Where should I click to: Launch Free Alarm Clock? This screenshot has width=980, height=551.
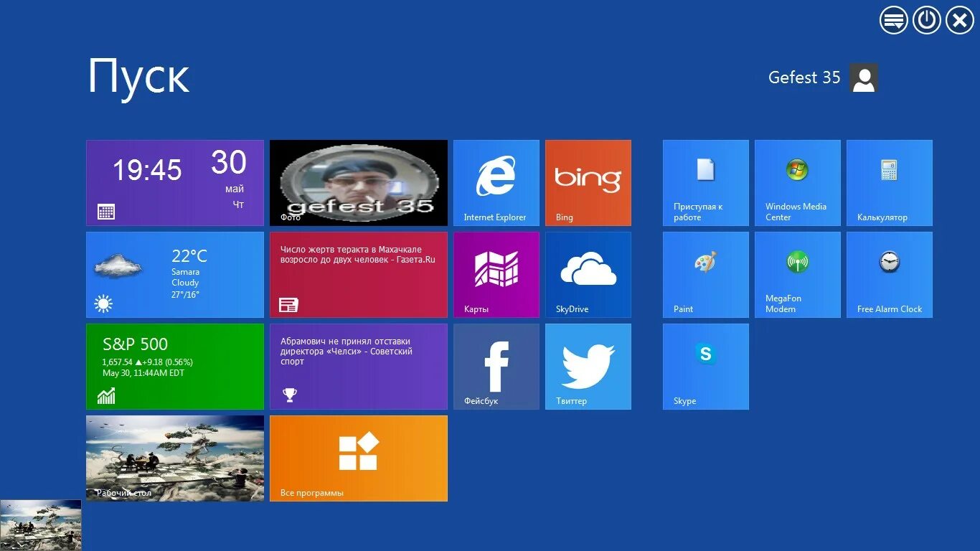coord(889,274)
